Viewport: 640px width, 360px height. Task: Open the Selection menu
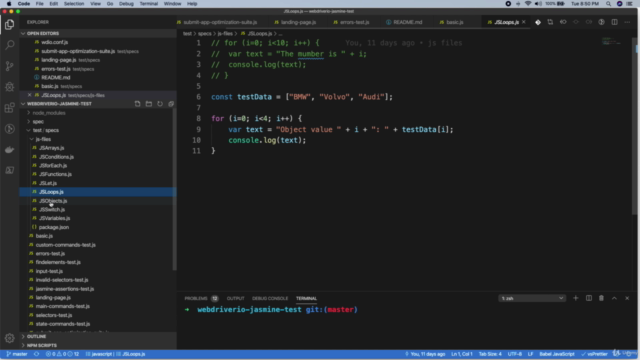(74, 4)
